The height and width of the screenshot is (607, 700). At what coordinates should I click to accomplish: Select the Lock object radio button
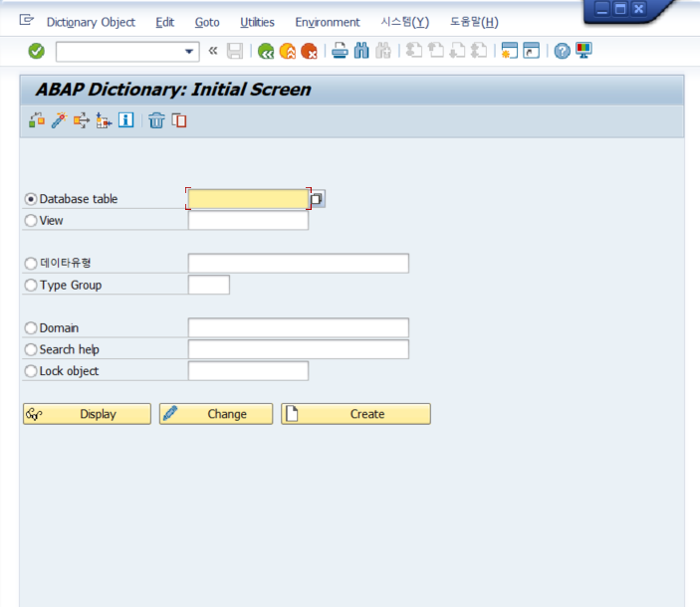click(x=31, y=371)
